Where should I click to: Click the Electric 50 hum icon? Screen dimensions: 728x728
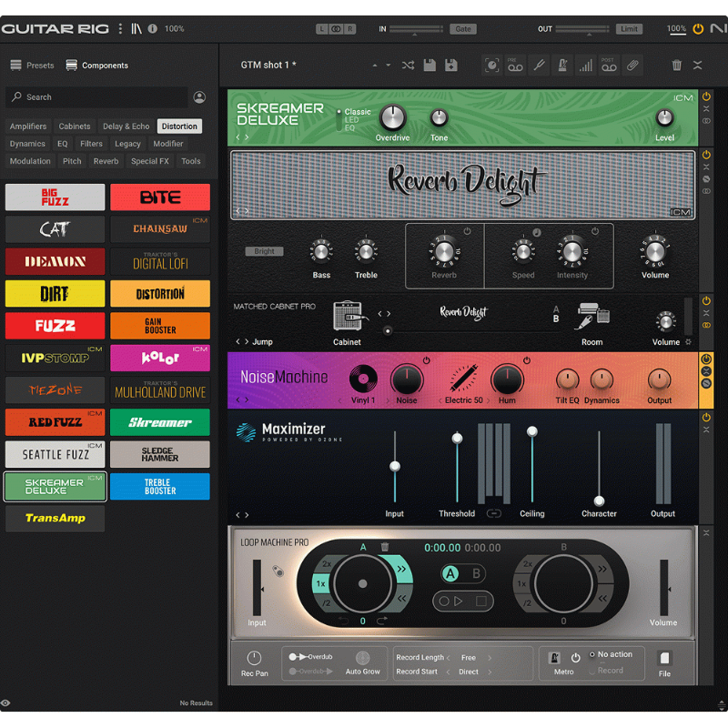pyautogui.click(x=463, y=378)
